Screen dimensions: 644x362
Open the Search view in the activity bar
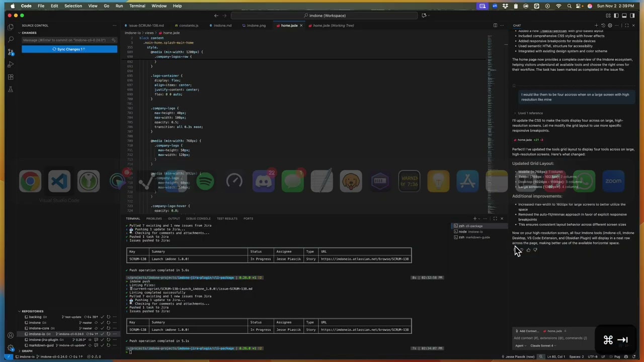click(11, 39)
